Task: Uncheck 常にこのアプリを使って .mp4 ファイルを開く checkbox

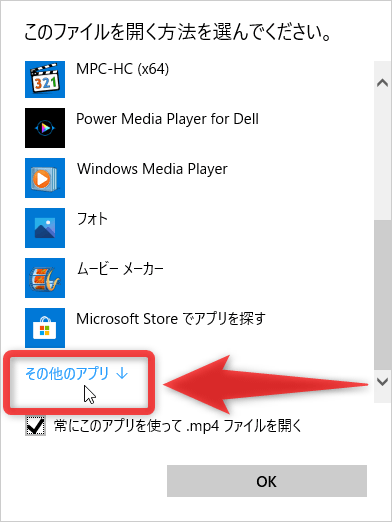Action: click(x=36, y=426)
